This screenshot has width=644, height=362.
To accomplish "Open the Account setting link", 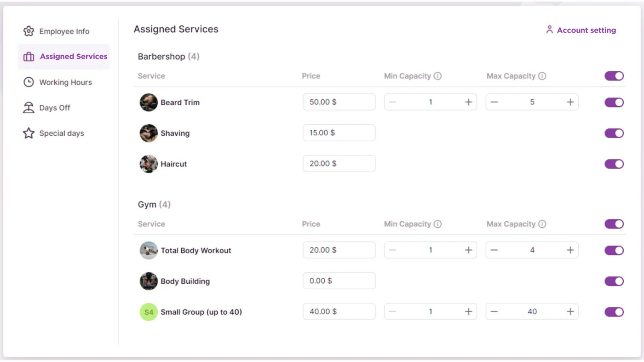I will [586, 30].
